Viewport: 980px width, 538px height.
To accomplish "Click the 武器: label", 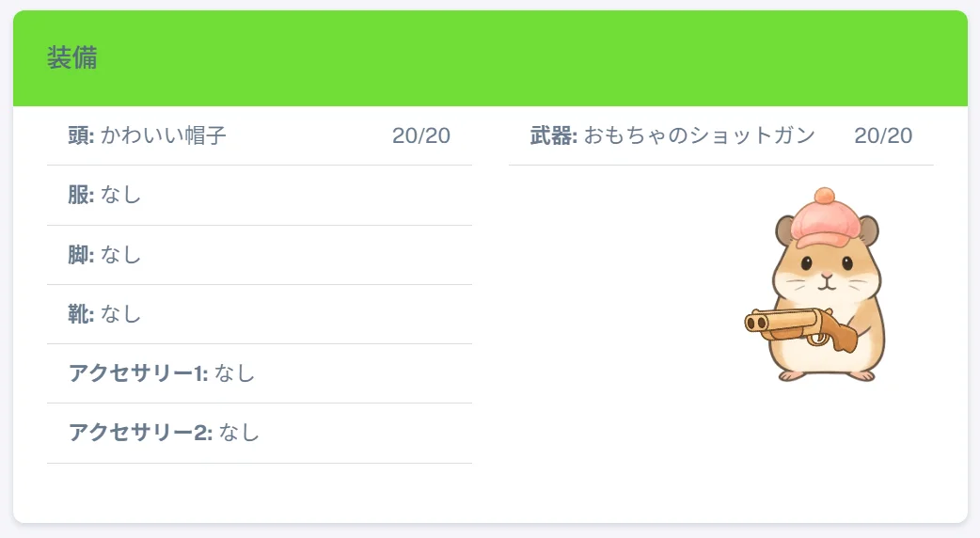I will [x=554, y=135].
